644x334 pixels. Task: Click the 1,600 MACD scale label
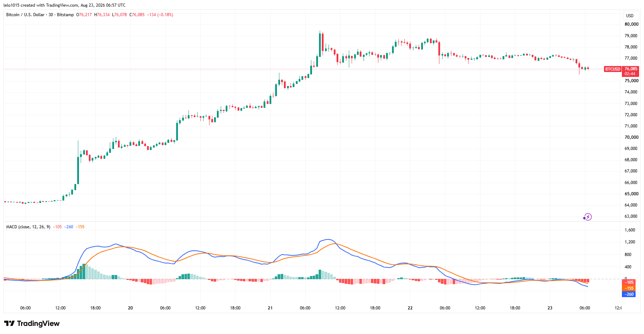point(630,230)
